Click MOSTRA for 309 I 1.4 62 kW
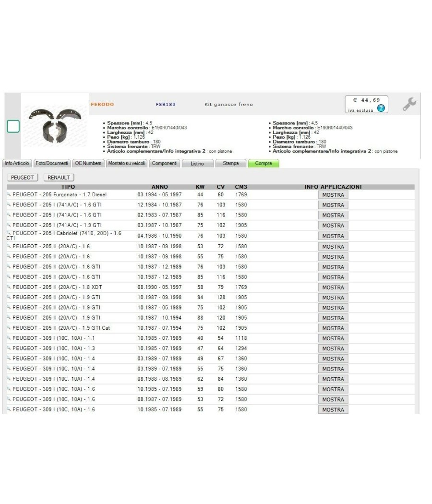The width and height of the screenshot is (432, 504). click(333, 379)
